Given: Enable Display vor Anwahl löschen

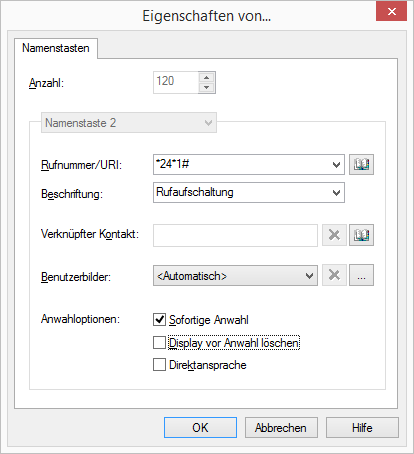Looking at the screenshot, I should pyautogui.click(x=159, y=342).
